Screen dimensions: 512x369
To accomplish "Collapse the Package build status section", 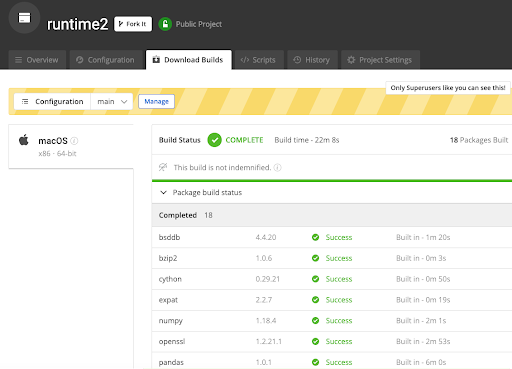I will (x=163, y=193).
